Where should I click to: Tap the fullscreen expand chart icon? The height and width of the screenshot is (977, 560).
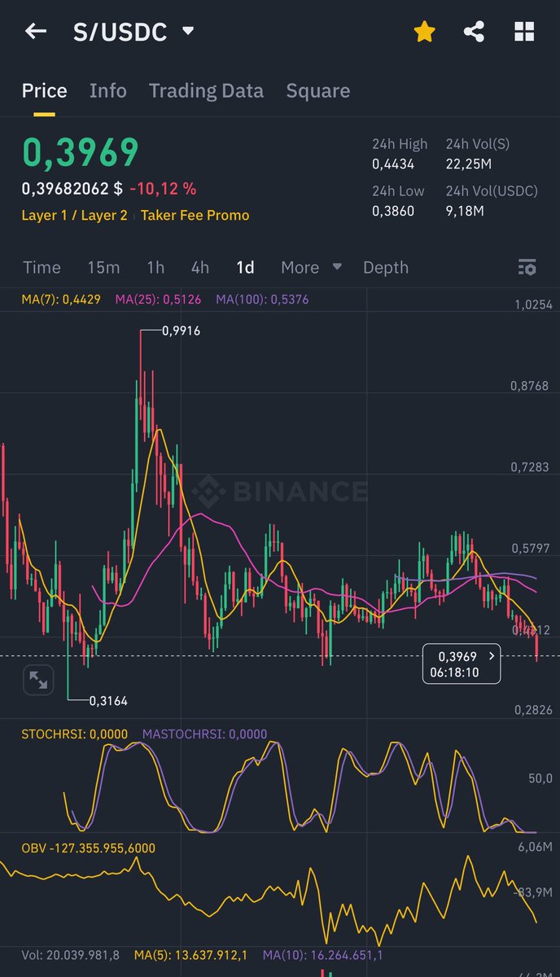pos(37,680)
